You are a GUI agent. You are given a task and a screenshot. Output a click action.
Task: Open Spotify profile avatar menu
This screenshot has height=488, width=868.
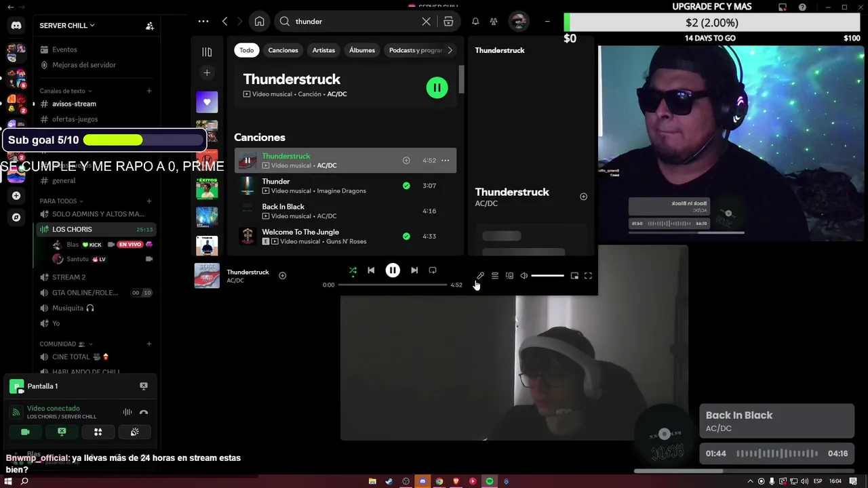518,22
